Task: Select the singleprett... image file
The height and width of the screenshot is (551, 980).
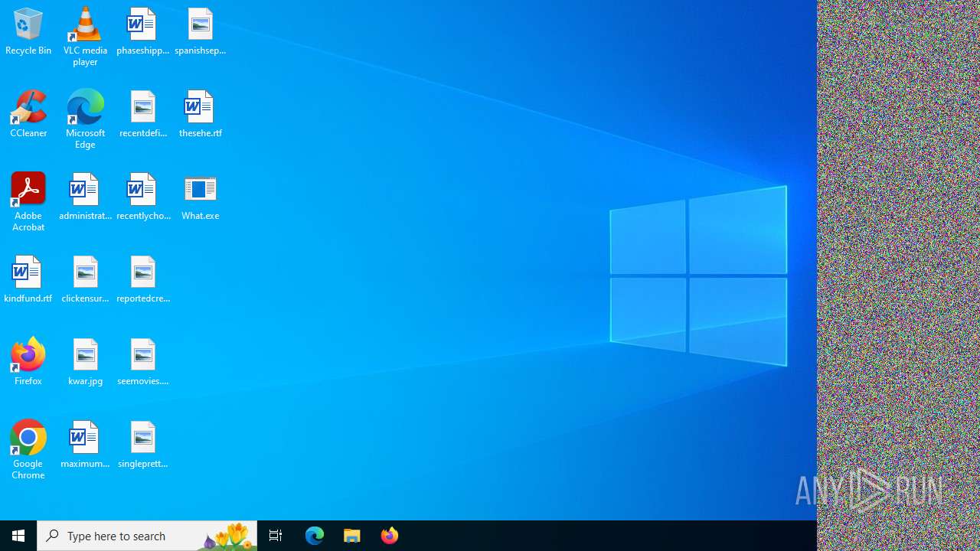Action: (x=142, y=445)
